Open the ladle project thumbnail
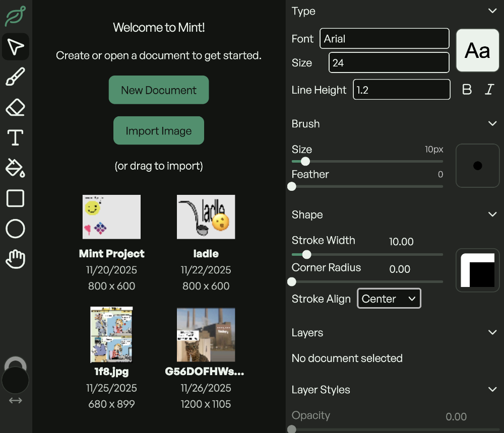 (x=206, y=217)
